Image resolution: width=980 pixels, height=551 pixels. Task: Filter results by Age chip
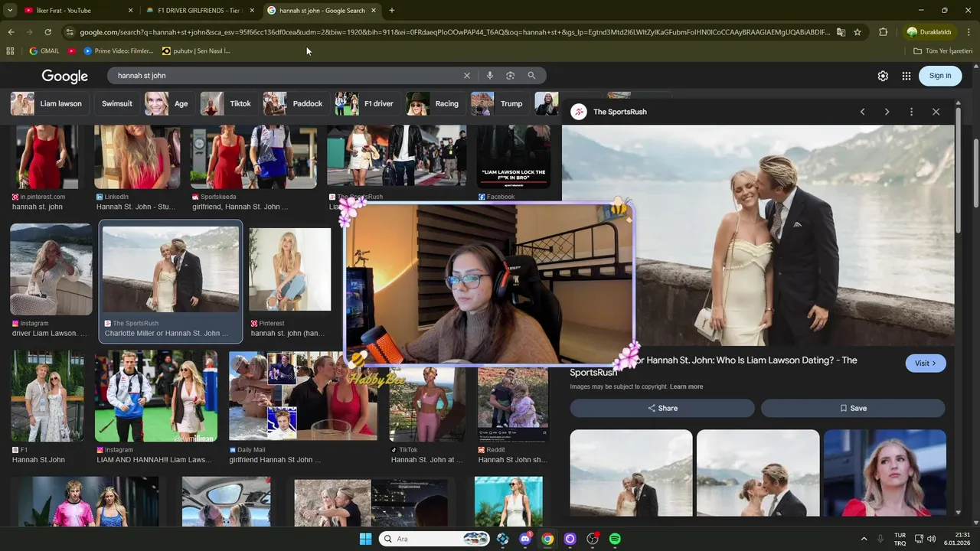coord(168,103)
